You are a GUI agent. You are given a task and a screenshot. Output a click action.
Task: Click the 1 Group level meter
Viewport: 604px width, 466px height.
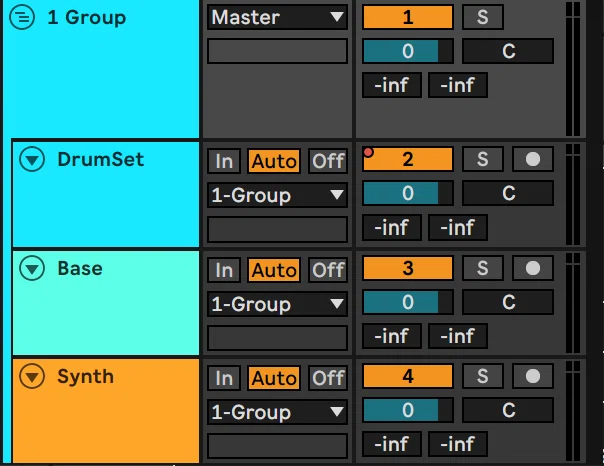573,69
